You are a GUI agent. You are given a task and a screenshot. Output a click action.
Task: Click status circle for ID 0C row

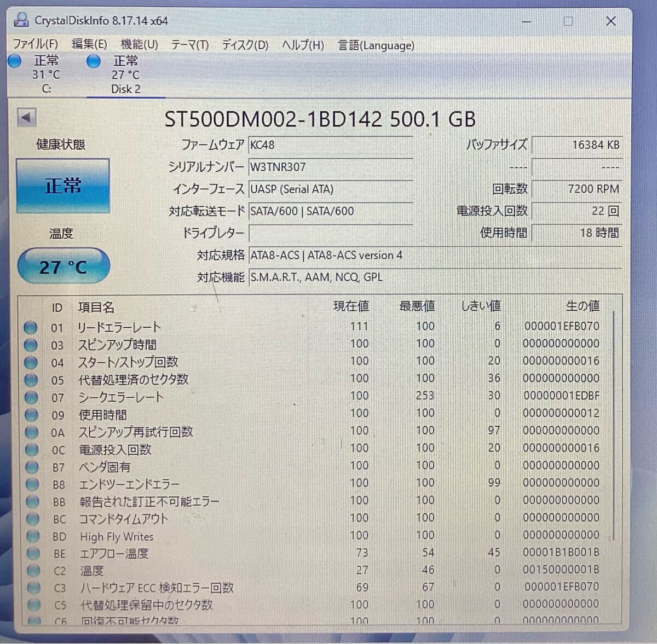pyautogui.click(x=32, y=450)
